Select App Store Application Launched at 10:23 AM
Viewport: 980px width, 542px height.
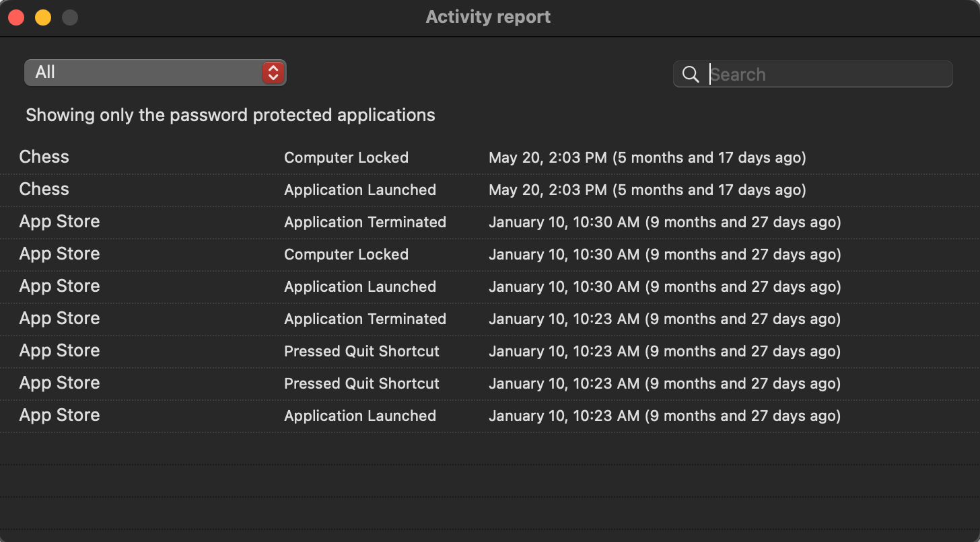click(x=359, y=416)
